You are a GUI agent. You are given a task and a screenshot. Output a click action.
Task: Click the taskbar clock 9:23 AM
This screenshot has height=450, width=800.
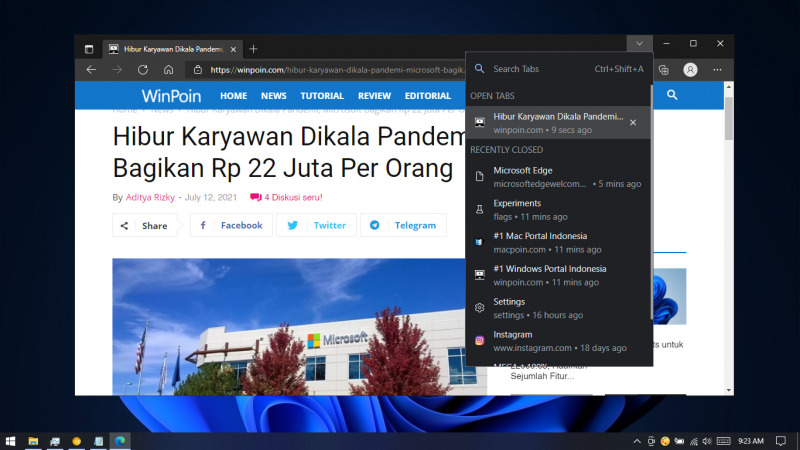(x=751, y=441)
